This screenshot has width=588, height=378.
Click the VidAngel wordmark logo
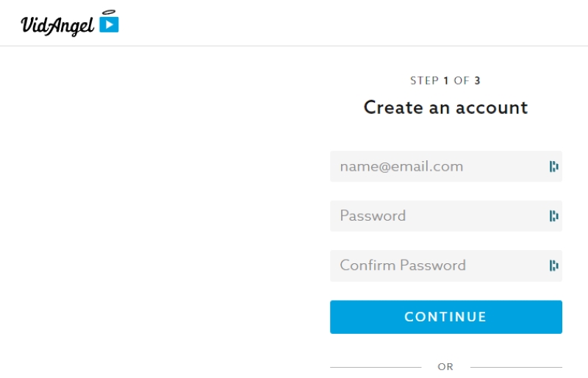(x=57, y=26)
